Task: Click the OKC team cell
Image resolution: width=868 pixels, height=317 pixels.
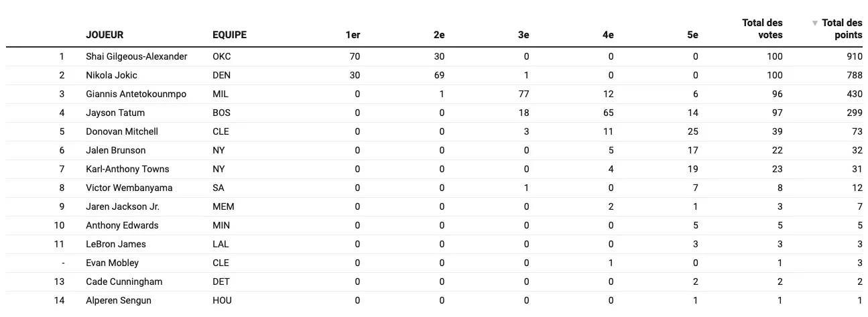Action: (x=221, y=56)
